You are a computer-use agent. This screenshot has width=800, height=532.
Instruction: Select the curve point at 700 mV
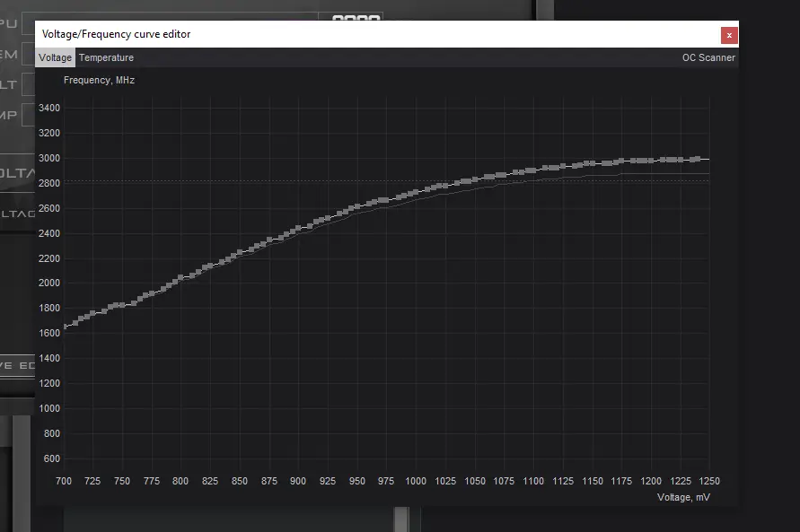tap(65, 327)
